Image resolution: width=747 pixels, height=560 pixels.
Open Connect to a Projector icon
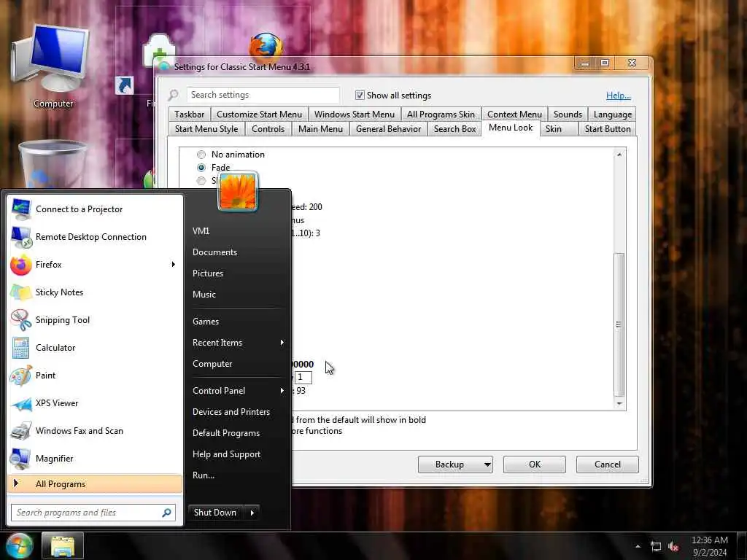(x=21, y=209)
